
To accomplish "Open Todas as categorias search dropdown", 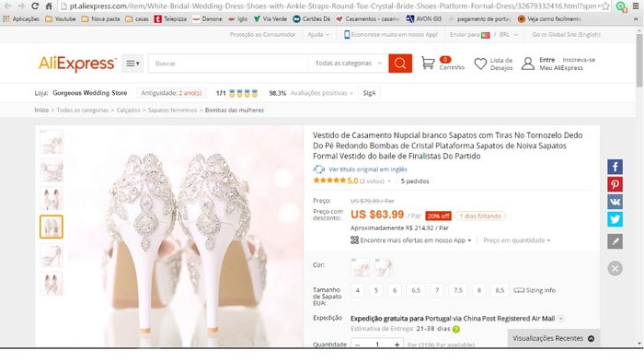I will [349, 64].
